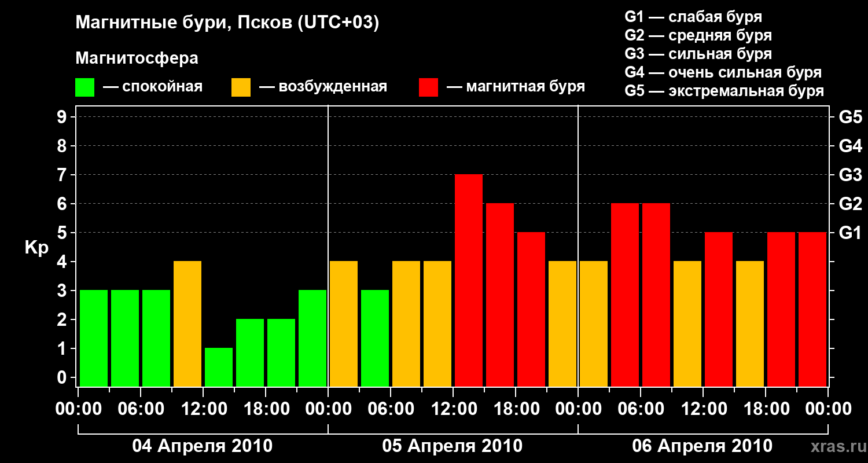868x463 pixels.
Task: Click the 'G5 — экстремальная буря' line
Action: click(x=724, y=91)
